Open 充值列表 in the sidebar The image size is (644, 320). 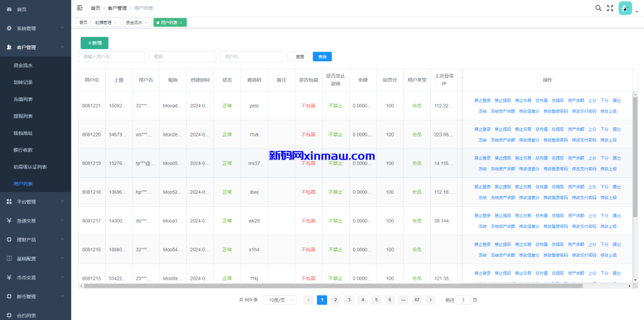(23, 99)
